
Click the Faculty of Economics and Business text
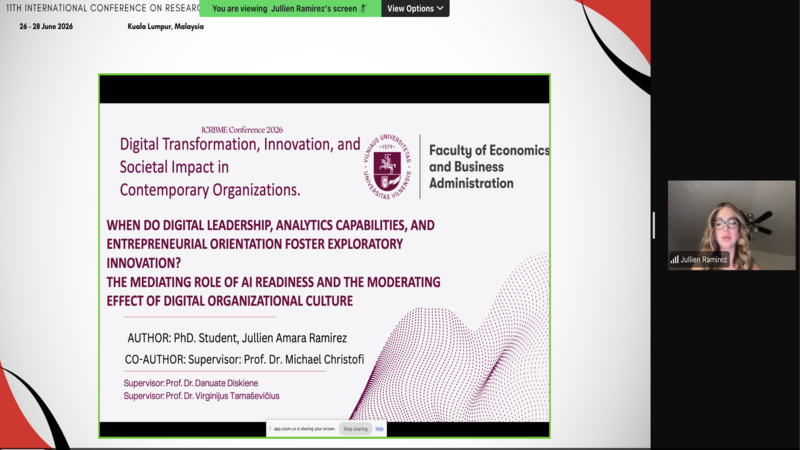[x=489, y=167]
